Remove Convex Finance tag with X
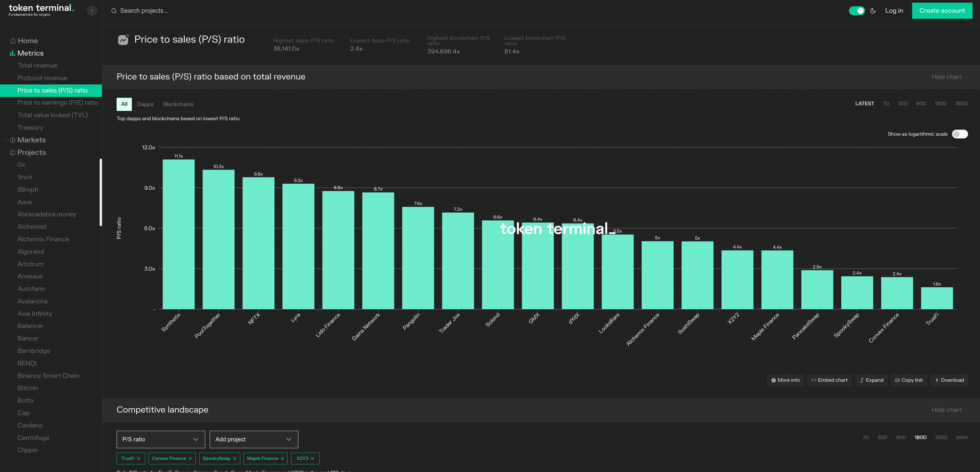This screenshot has width=980, height=472. pyautogui.click(x=190, y=459)
